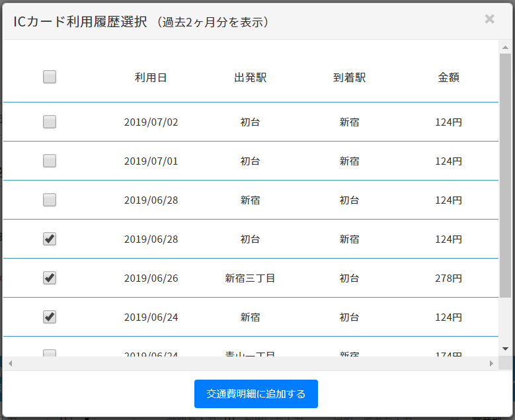Viewport: 515px width, 420px height.
Task: Click the 到着駅 column header
Action: click(x=349, y=77)
